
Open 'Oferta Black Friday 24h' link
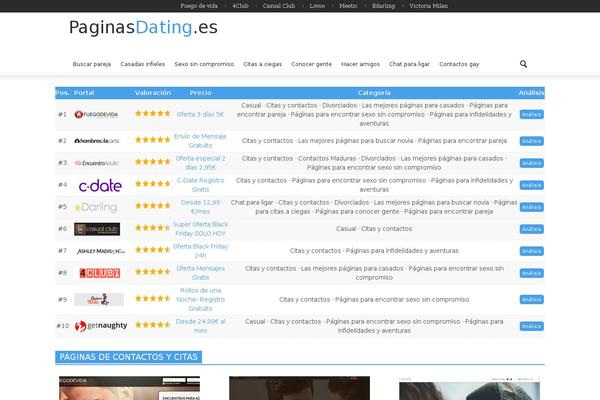point(200,251)
